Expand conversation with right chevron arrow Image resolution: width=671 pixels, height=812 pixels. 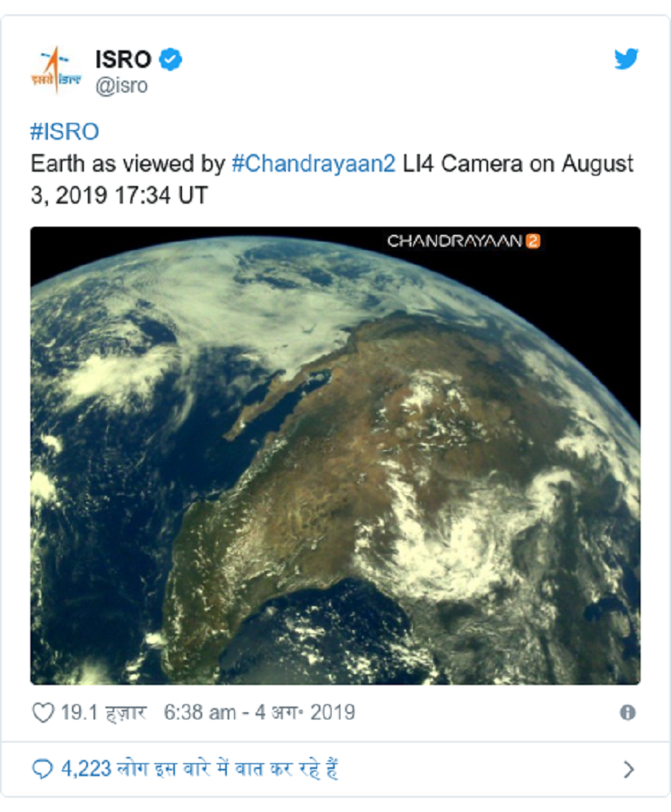click(x=629, y=770)
